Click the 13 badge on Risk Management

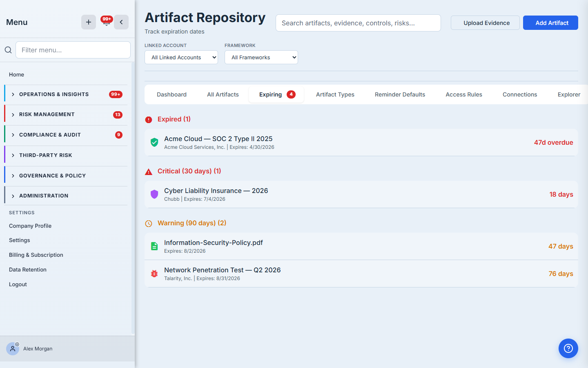pyautogui.click(x=118, y=114)
